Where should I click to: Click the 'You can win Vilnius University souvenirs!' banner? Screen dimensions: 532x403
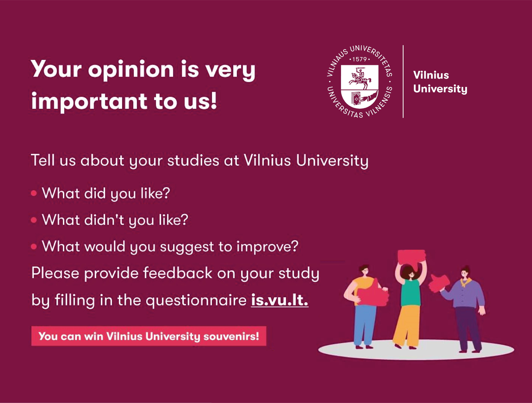click(149, 336)
